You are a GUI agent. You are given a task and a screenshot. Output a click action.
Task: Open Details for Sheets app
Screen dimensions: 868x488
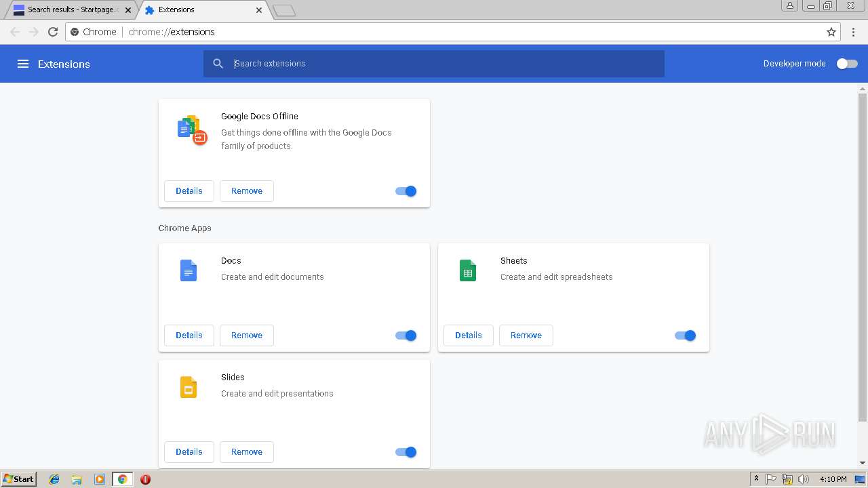click(469, 335)
